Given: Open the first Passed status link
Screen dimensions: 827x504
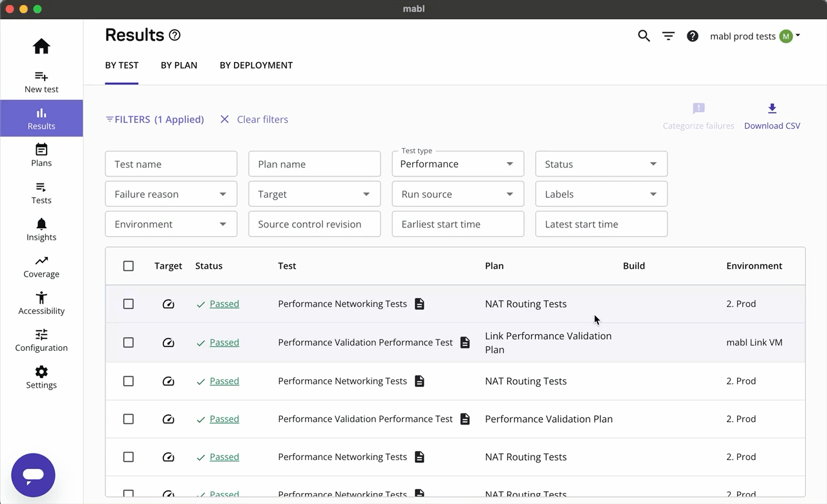Looking at the screenshot, I should click(x=224, y=304).
